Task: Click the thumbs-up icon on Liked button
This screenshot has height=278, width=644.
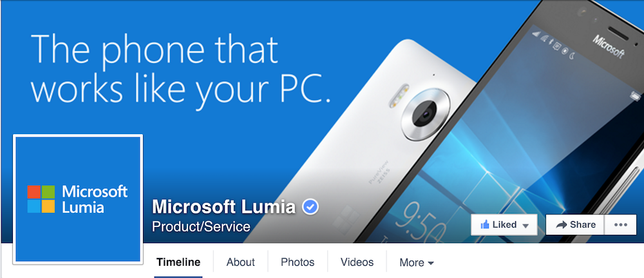Action: point(485,224)
